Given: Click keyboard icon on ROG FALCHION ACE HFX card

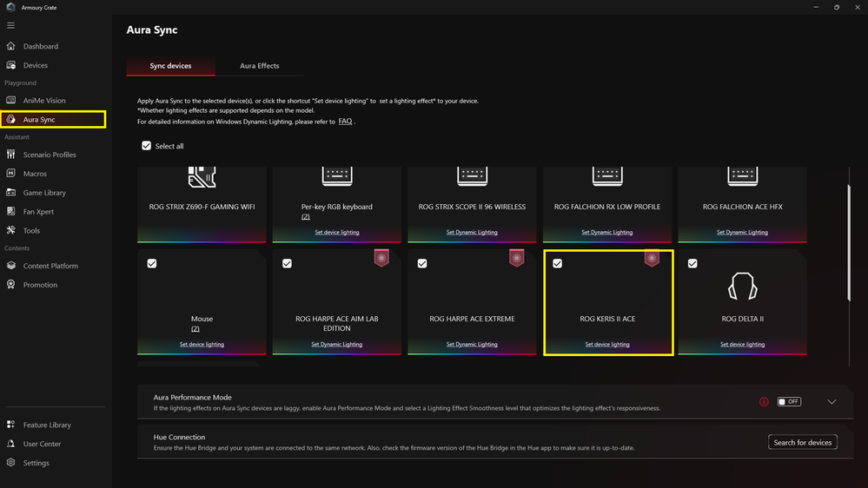Looking at the screenshot, I should point(742,176).
